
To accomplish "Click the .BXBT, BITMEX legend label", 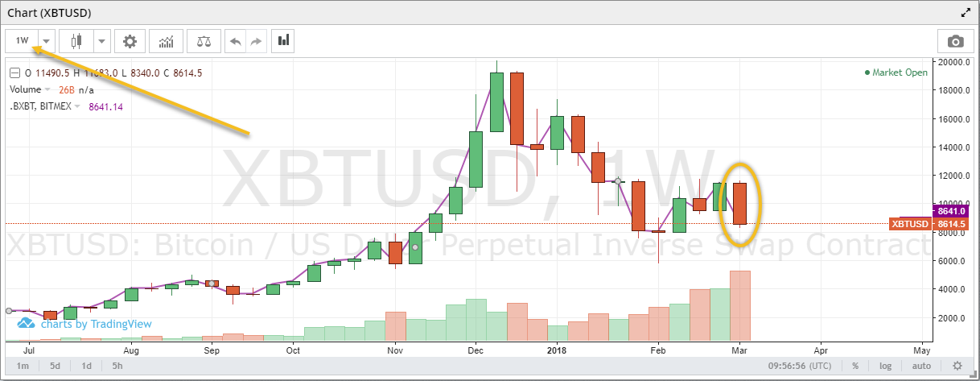I will tap(40, 106).
